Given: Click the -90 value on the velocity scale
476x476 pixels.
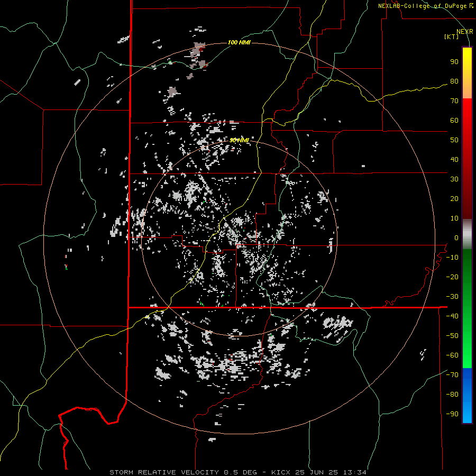Looking at the screenshot, I should coord(452,414).
